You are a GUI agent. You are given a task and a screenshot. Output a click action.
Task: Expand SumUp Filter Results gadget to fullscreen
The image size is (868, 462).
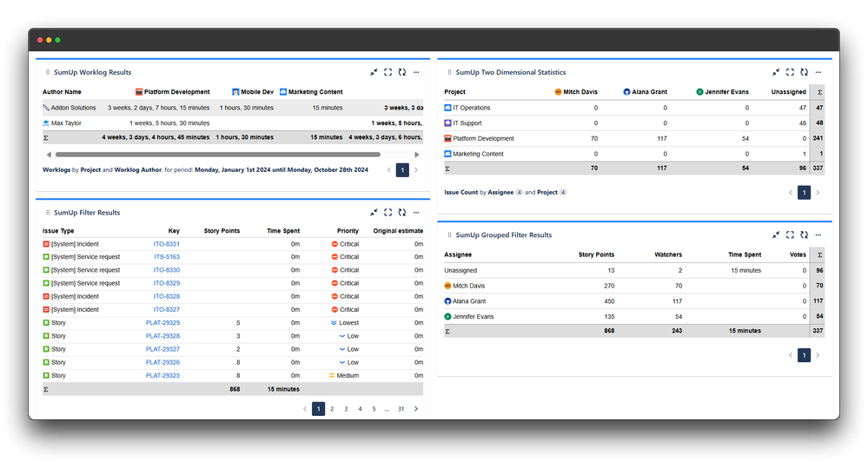pyautogui.click(x=388, y=213)
